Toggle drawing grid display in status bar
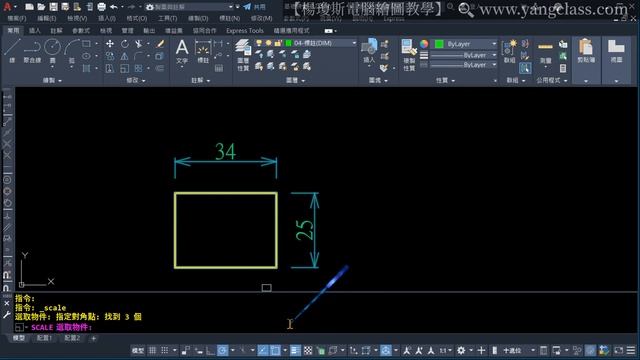640x360 pixels. click(x=152, y=350)
